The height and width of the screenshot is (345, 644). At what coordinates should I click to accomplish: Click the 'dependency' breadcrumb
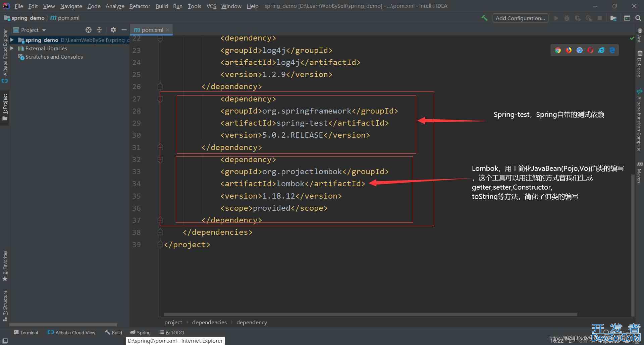click(x=252, y=322)
